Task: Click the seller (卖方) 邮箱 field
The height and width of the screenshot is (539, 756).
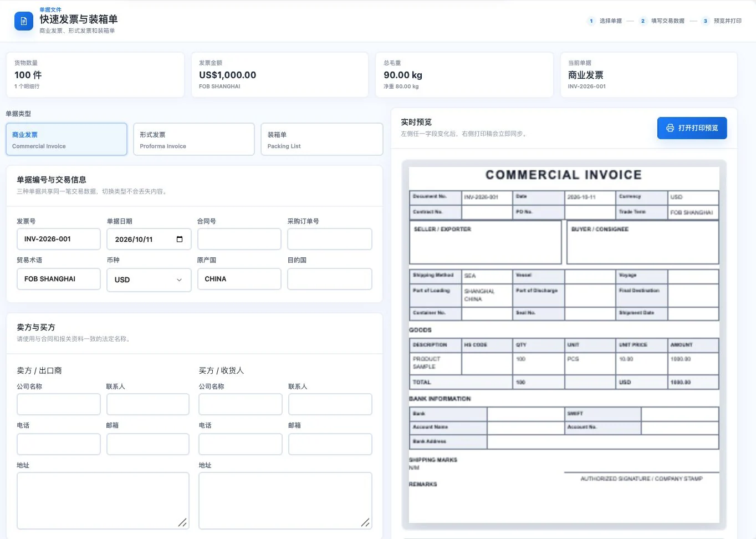Action: [148, 444]
